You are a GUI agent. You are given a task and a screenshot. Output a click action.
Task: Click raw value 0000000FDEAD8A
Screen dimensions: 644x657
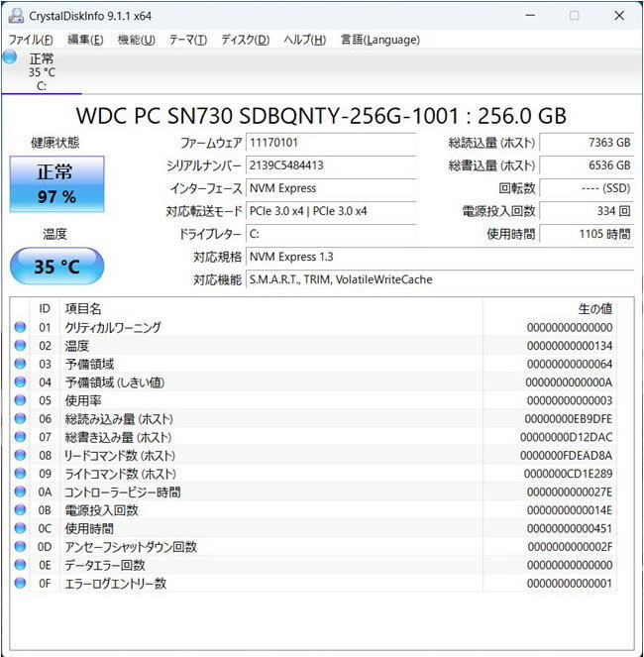coord(566,456)
